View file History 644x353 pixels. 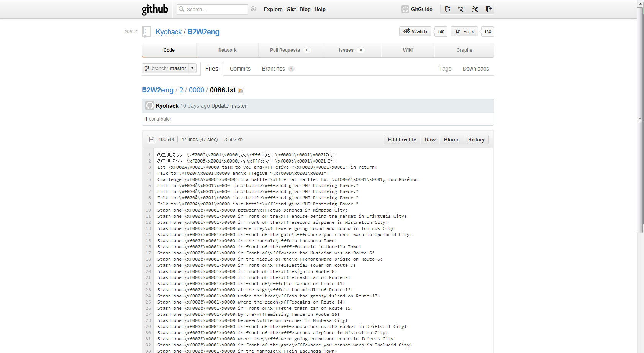pyautogui.click(x=476, y=140)
